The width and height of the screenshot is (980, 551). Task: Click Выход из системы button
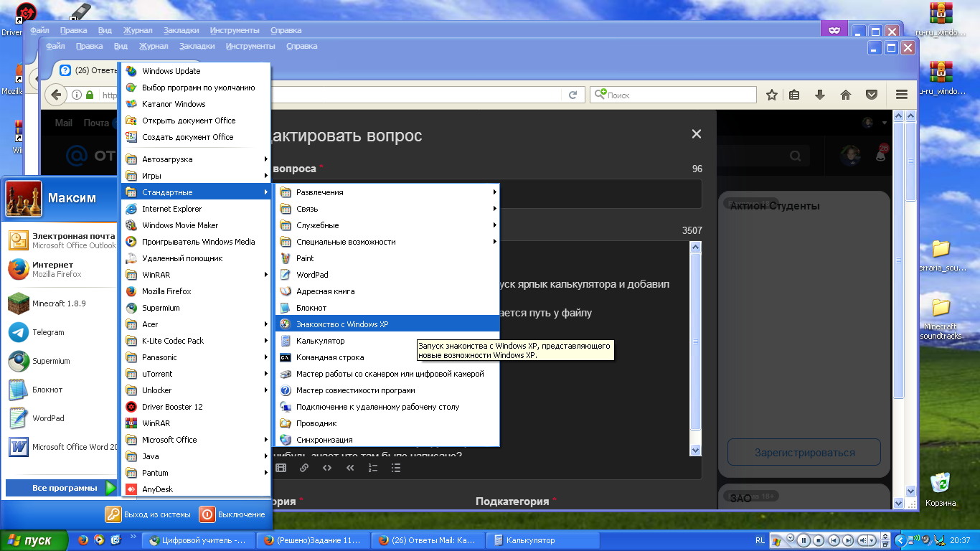149,514
